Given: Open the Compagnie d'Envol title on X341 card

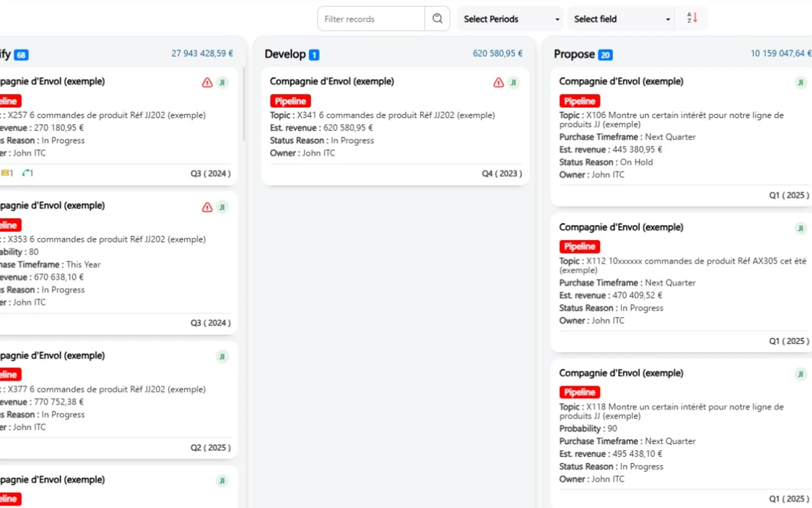Looking at the screenshot, I should 332,81.
